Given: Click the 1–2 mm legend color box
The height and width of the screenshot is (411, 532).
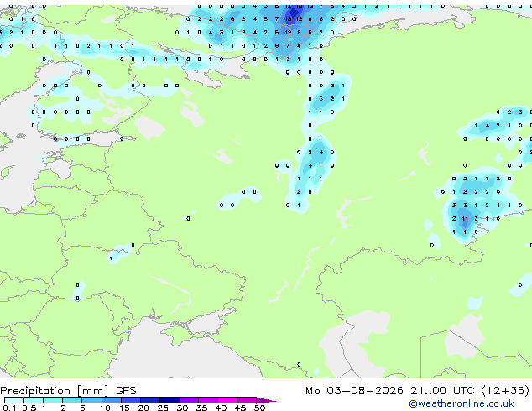Looking at the screenshot, I should (53, 400).
